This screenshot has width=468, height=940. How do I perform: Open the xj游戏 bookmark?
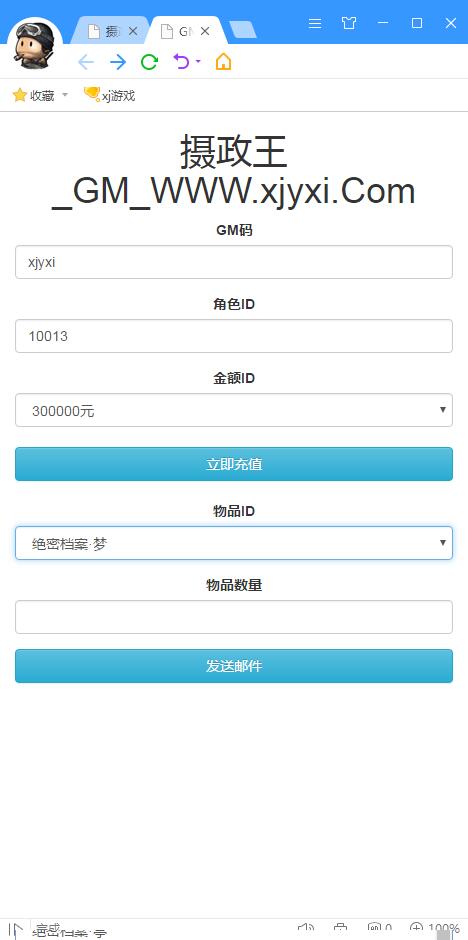(x=110, y=95)
